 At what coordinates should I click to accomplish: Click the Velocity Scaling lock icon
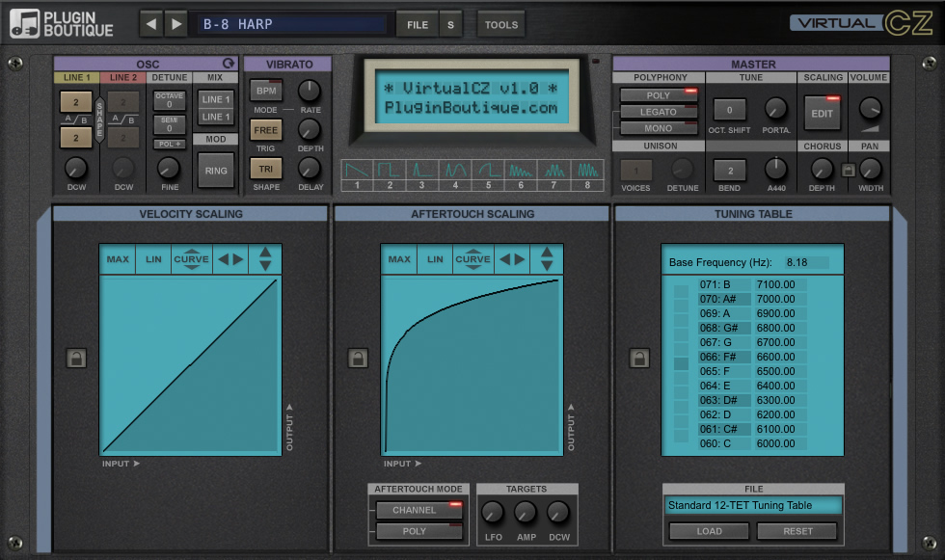(76, 359)
